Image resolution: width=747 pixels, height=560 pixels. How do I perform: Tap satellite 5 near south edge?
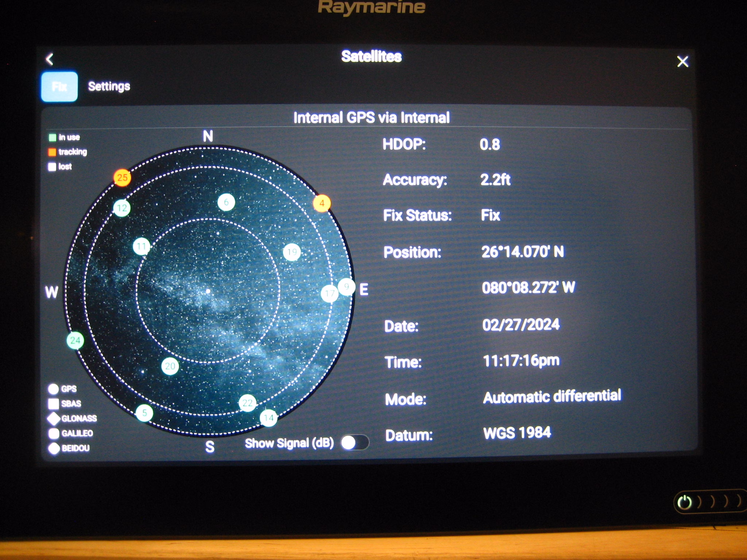[x=144, y=413]
